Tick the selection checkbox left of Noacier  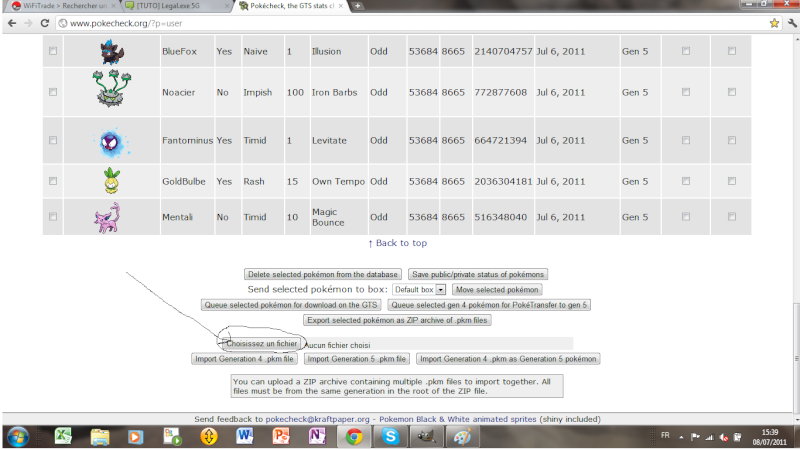point(53,92)
